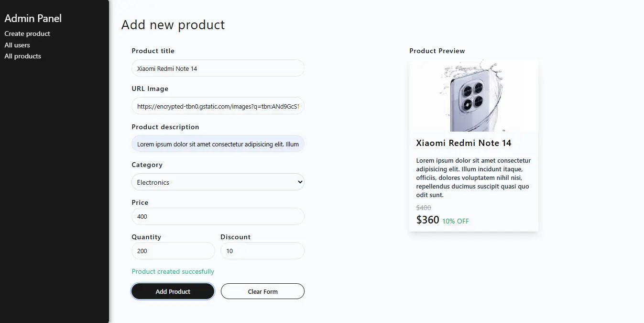
Task: Click the Admin Panel heading
Action: click(33, 18)
